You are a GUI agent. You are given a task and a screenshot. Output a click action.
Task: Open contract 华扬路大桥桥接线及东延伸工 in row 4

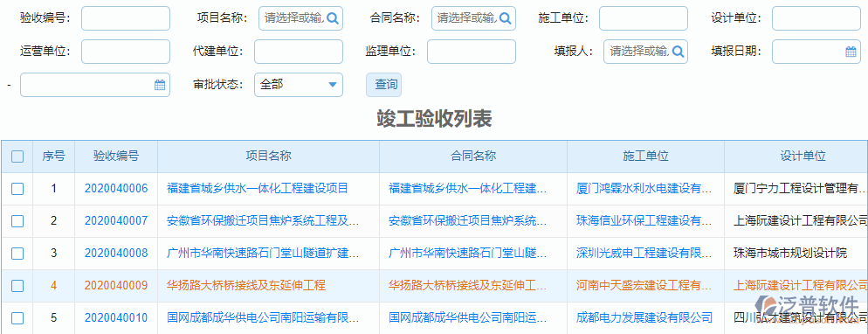point(468,286)
